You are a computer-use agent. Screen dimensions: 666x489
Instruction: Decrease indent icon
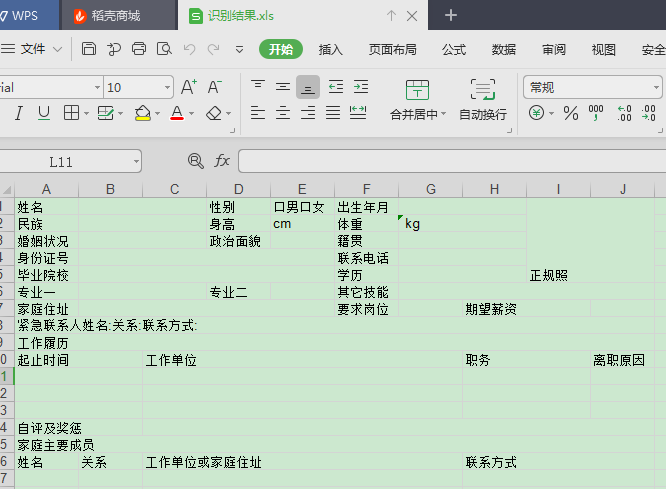[x=336, y=87]
